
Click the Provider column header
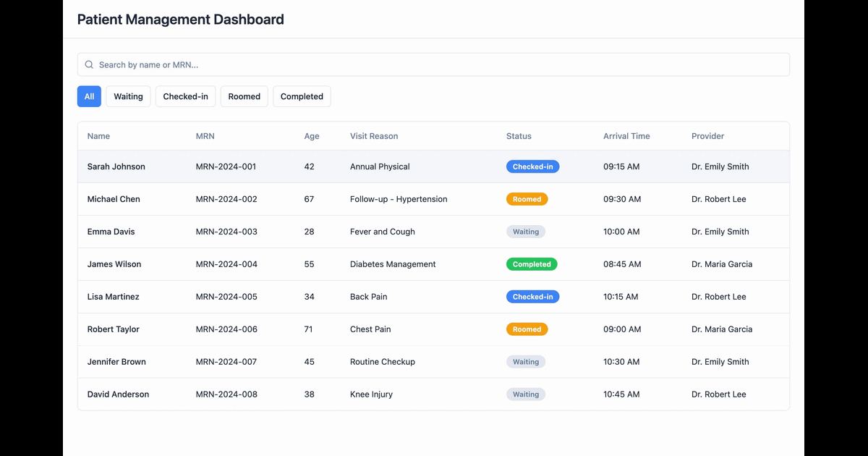[x=707, y=136]
